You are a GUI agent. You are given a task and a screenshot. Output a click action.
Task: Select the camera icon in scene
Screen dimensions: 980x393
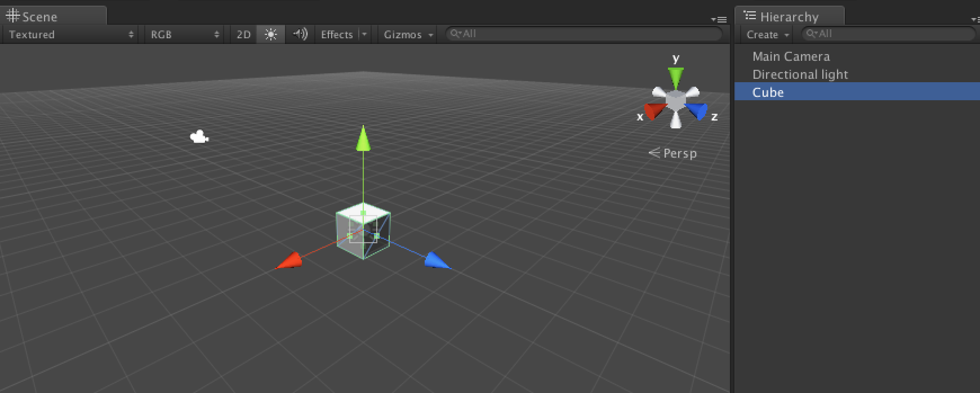(x=199, y=137)
